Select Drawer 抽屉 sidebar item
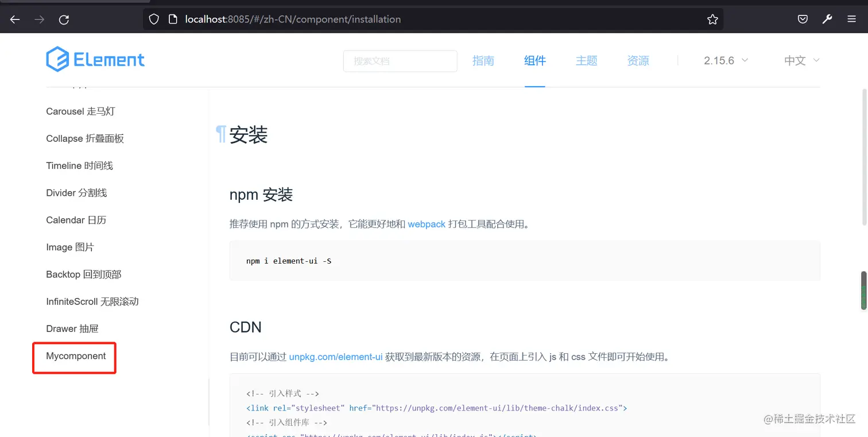Image resolution: width=868 pixels, height=437 pixels. pos(72,328)
